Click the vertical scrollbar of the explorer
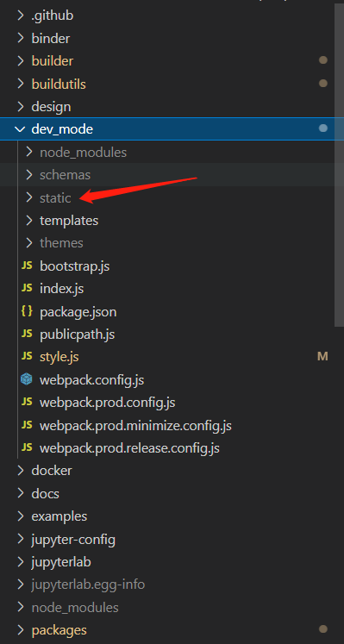Viewport: 344px width, 644px height. coord(340,165)
